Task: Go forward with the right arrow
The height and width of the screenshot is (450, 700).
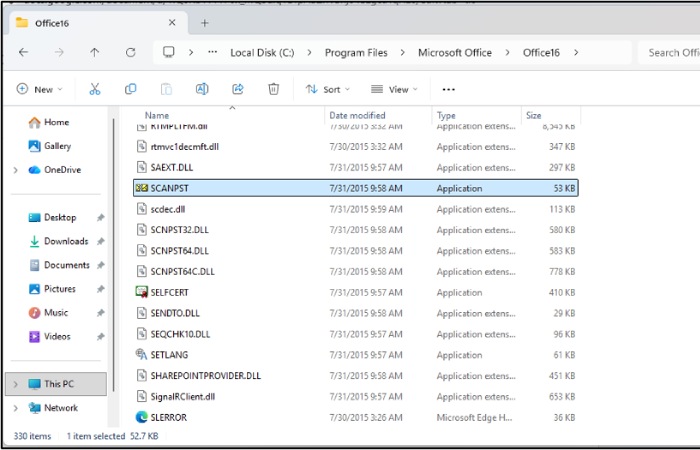Action: [59, 53]
